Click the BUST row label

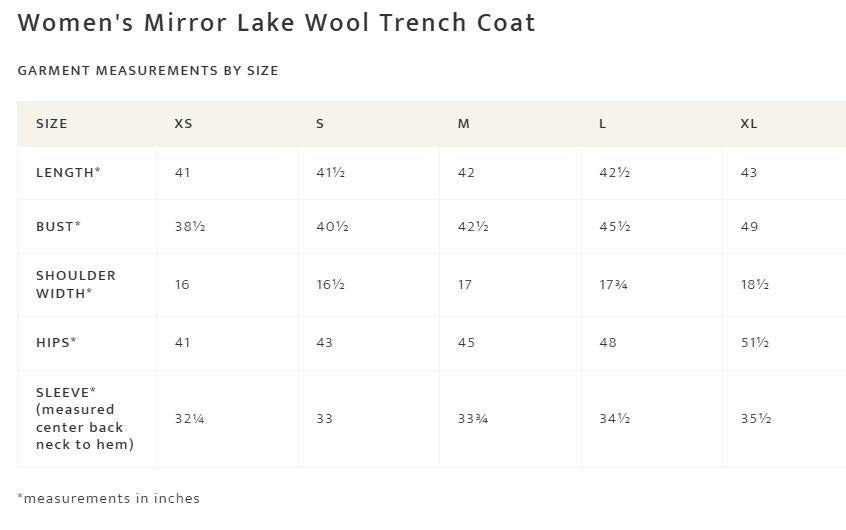[58, 227]
